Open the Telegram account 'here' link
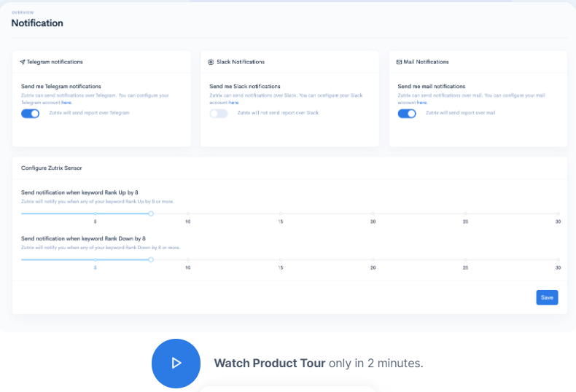This screenshot has height=392, width=576. tap(66, 103)
